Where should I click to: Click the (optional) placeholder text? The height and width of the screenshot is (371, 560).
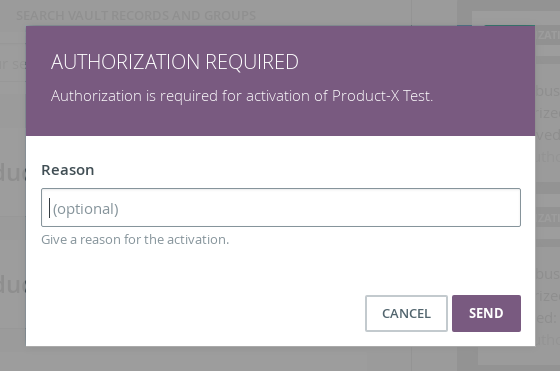pyautogui.click(x=86, y=209)
